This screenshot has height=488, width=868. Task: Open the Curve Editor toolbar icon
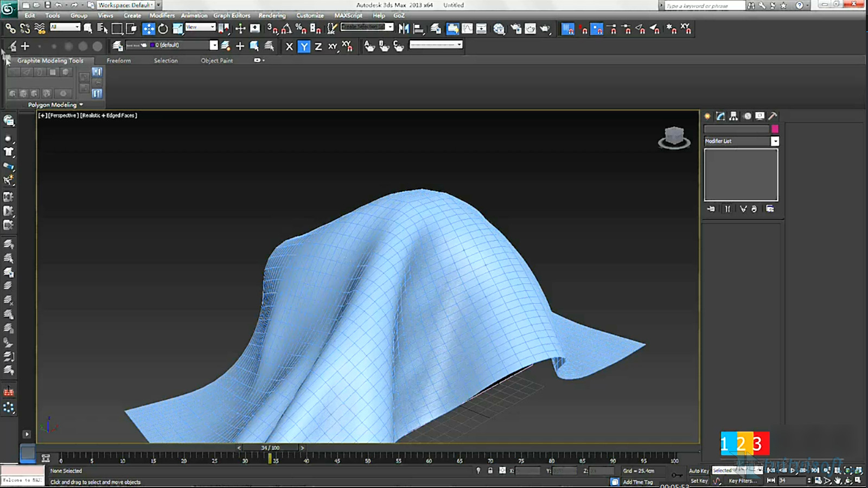(467, 29)
